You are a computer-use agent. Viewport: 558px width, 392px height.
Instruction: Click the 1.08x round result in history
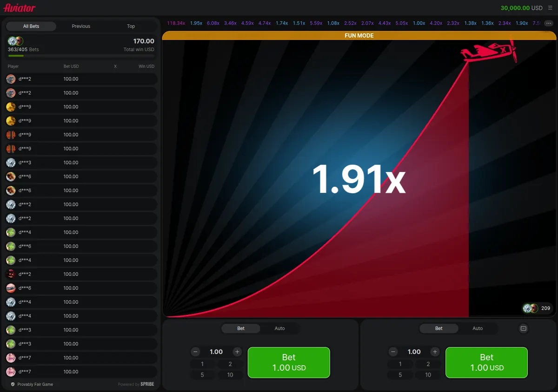pyautogui.click(x=333, y=23)
